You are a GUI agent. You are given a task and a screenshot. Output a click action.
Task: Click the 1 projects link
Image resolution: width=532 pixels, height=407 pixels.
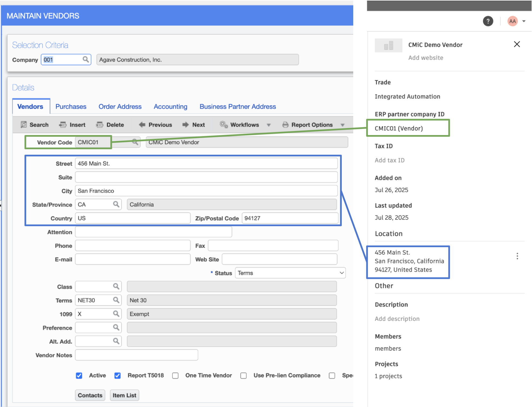(x=388, y=376)
